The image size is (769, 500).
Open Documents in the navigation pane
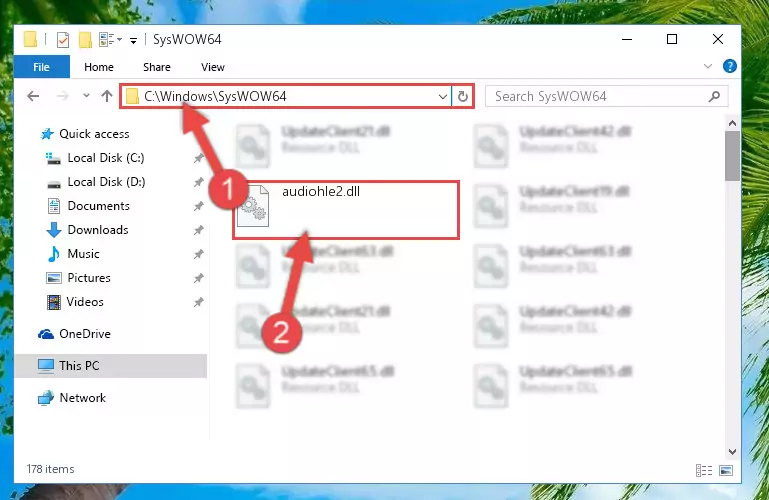pos(98,206)
